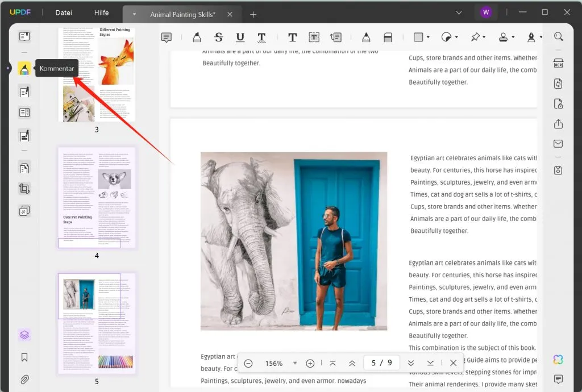This screenshot has height=392, width=582.
Task: Toggle the thumbnail reader view icon
Action: [x=24, y=37]
